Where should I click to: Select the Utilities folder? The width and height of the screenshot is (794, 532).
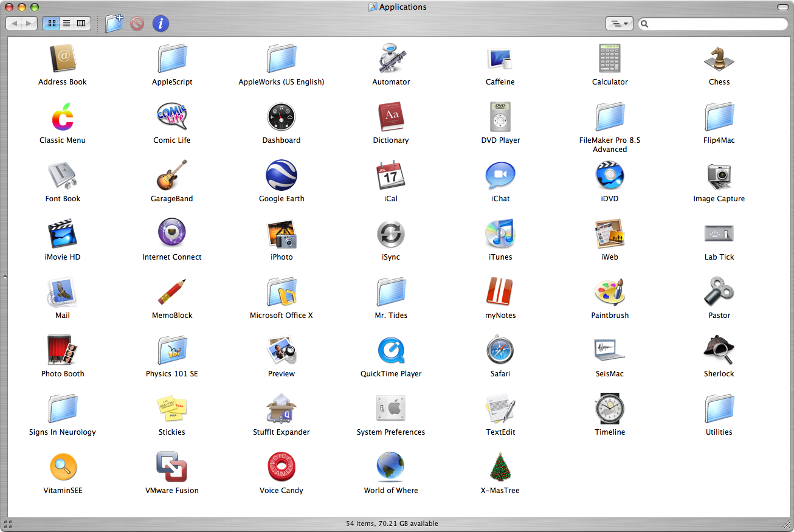tap(719, 409)
